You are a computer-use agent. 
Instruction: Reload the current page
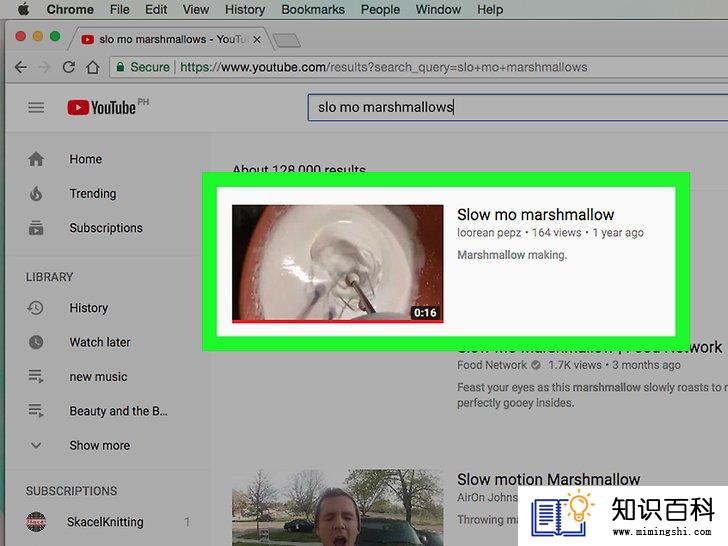point(69,67)
